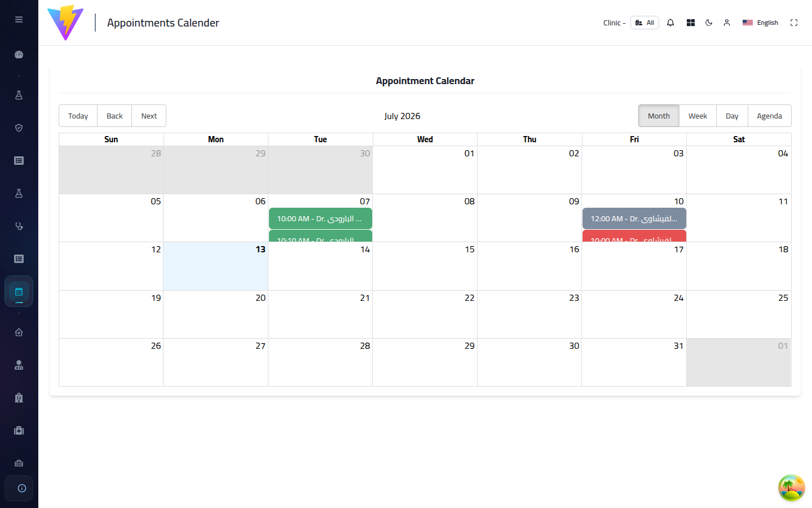Click the date number 15

(x=470, y=249)
